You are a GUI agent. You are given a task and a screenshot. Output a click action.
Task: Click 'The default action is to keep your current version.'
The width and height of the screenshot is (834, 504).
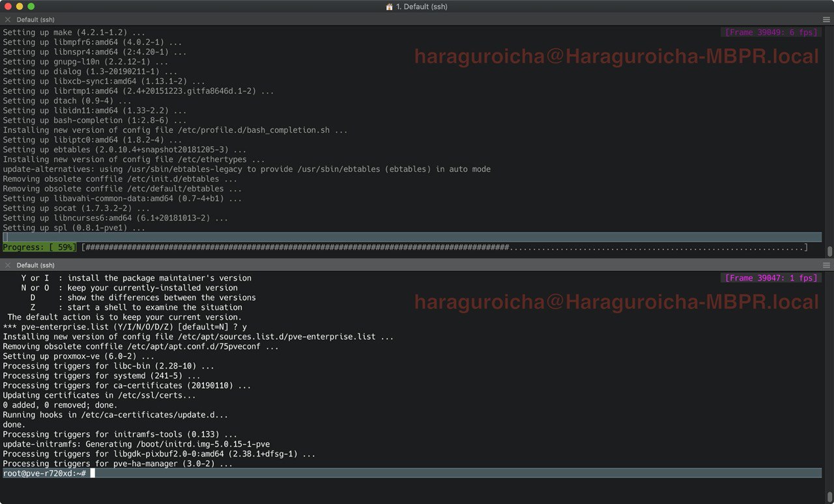tap(124, 316)
